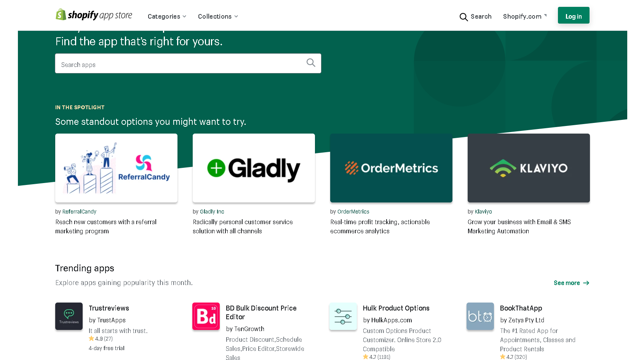The height and width of the screenshot is (360, 644).
Task: Click the Gladly logo card
Action: 254,168
